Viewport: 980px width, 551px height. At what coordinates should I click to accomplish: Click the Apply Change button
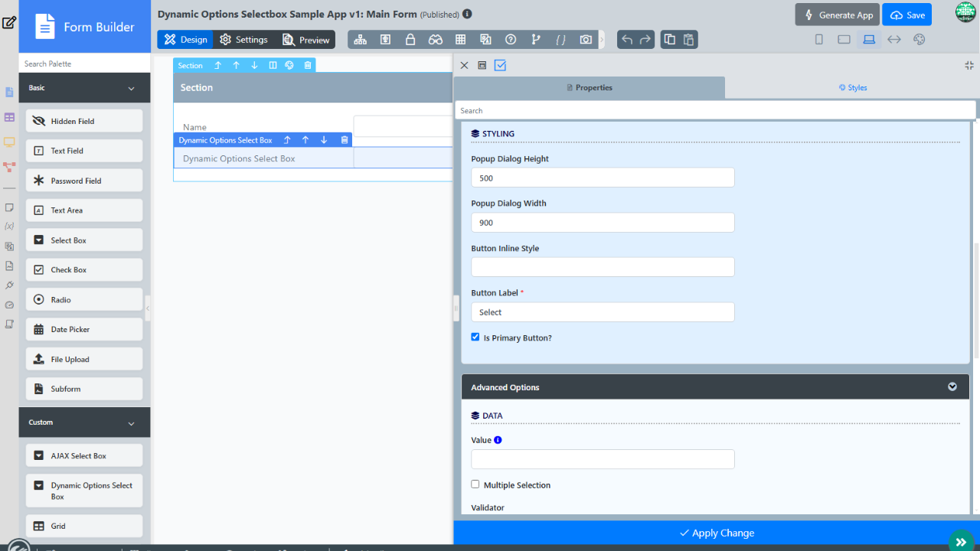click(x=717, y=533)
